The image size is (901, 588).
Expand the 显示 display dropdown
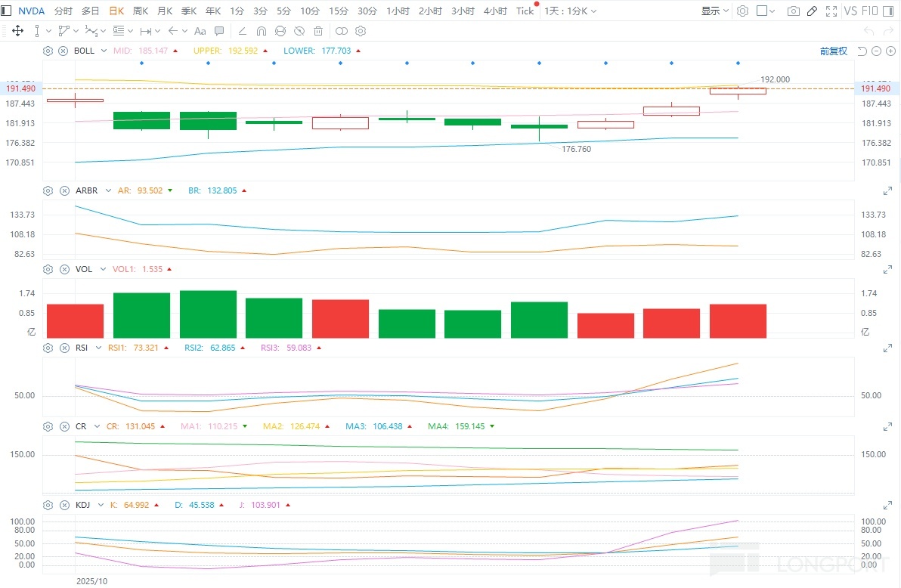(714, 11)
